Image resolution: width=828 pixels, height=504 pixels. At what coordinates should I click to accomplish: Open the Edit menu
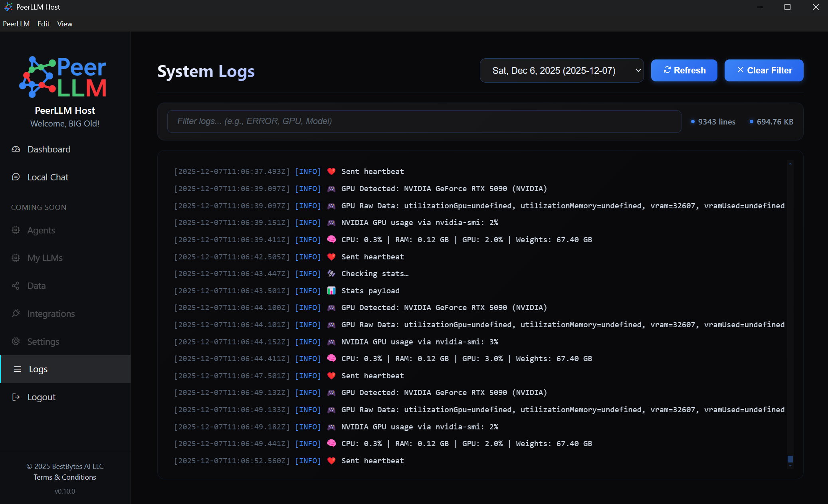[x=43, y=24]
